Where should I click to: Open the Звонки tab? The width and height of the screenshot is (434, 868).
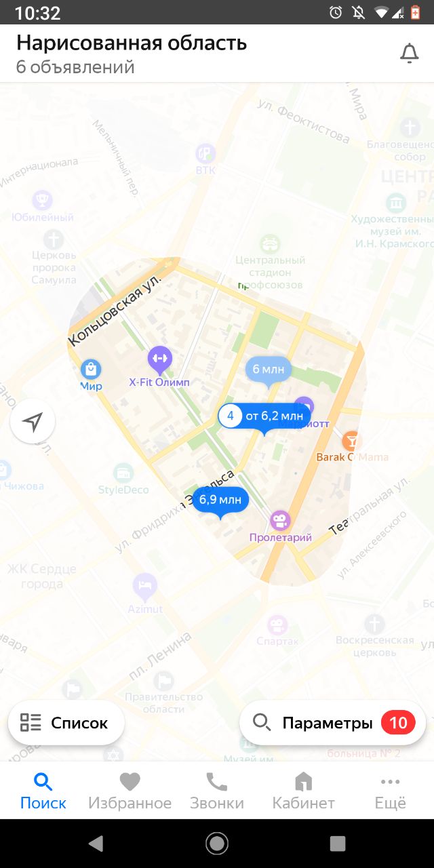tap(217, 791)
